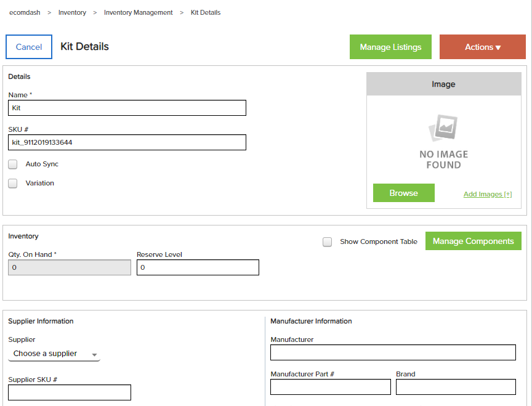
Task: Click the Actions dropdown arrow
Action: click(498, 47)
